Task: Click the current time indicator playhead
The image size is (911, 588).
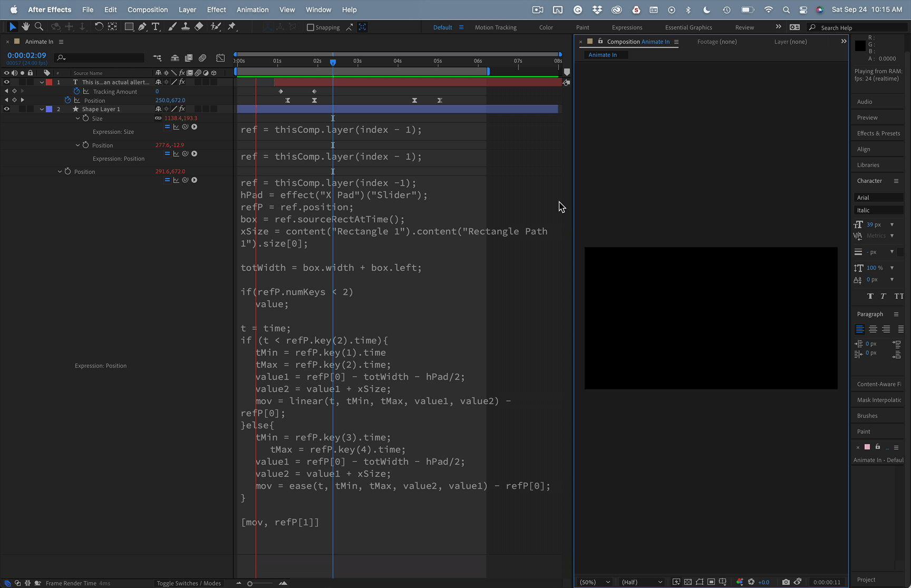Action: click(x=333, y=62)
